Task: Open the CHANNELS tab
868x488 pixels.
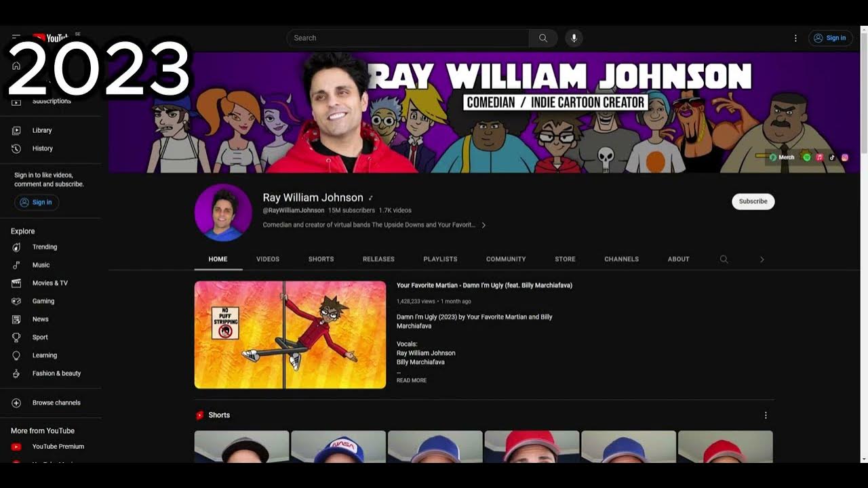Action: tap(622, 259)
